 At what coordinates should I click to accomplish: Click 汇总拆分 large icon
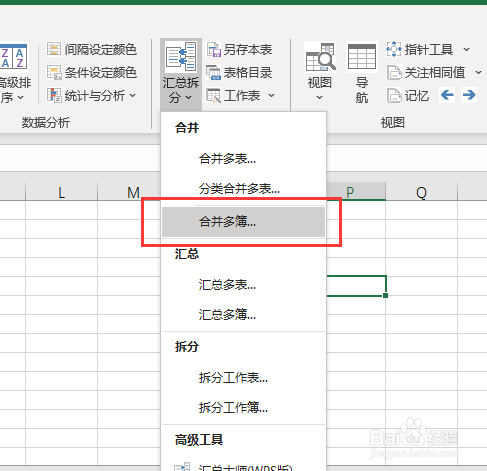[x=181, y=57]
